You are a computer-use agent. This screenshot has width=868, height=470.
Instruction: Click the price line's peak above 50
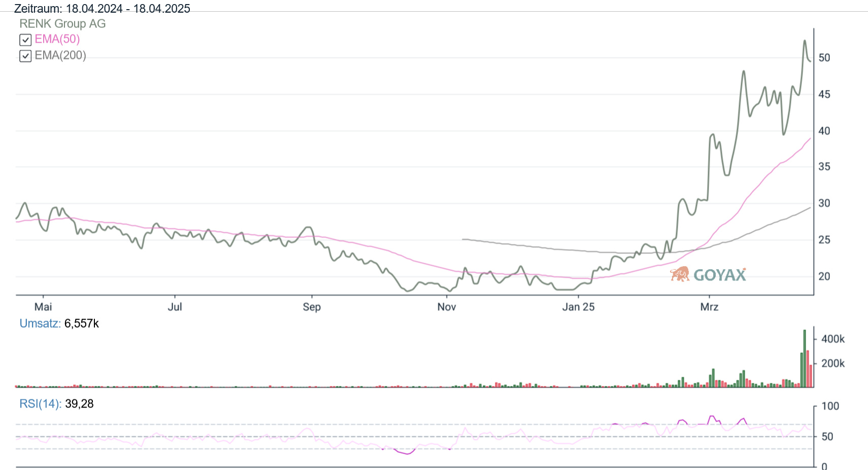pos(805,41)
